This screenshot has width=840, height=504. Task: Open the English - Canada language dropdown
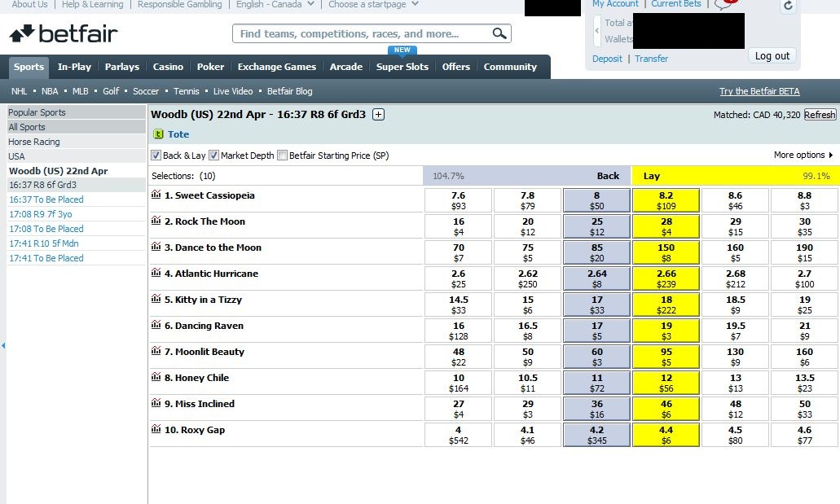click(x=275, y=4)
